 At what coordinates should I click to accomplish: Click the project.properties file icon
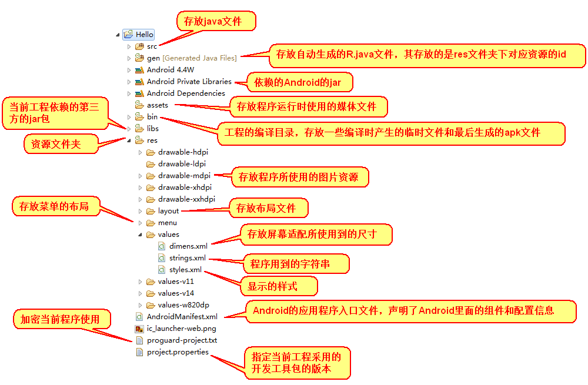139,352
